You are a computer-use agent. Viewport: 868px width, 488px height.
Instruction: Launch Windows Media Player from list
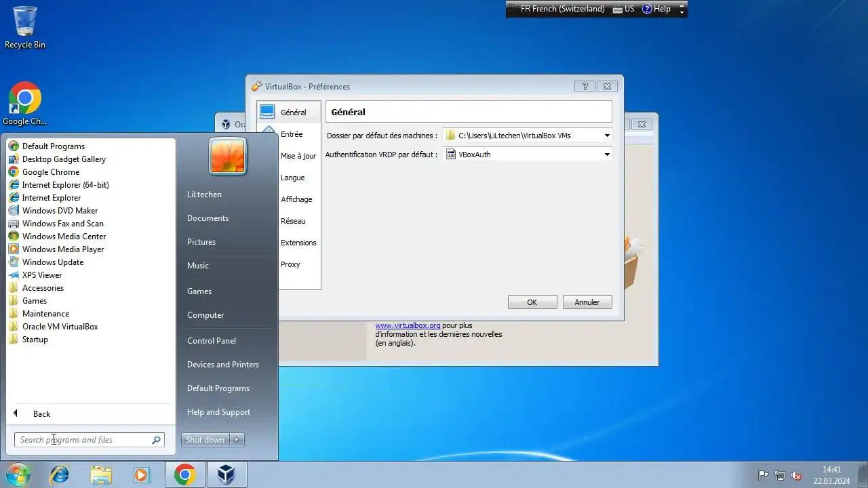[x=63, y=249]
